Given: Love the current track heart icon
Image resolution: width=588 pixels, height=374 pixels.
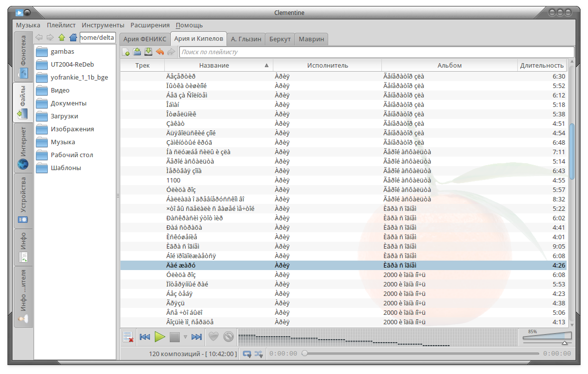Looking at the screenshot, I should coord(214,337).
